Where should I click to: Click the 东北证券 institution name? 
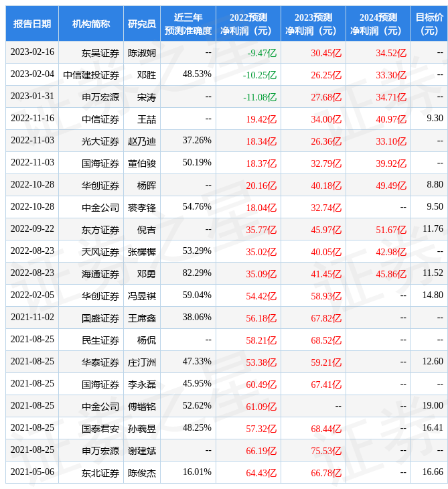100,472
